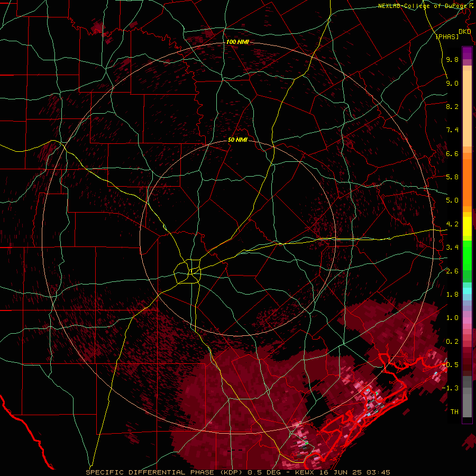Image resolution: width=476 pixels, height=476 pixels.
Task: Click the 6.6 colorbar value
Action: tap(452, 154)
